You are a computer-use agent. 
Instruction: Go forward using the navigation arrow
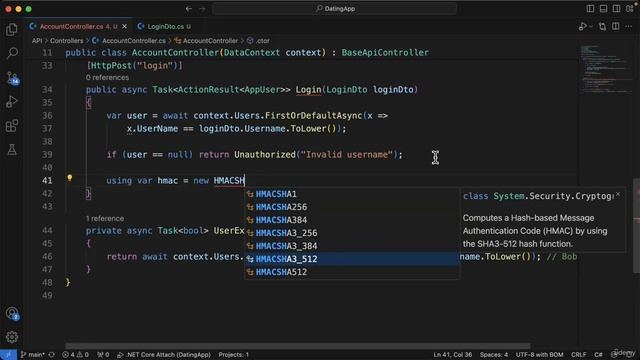(x=202, y=9)
